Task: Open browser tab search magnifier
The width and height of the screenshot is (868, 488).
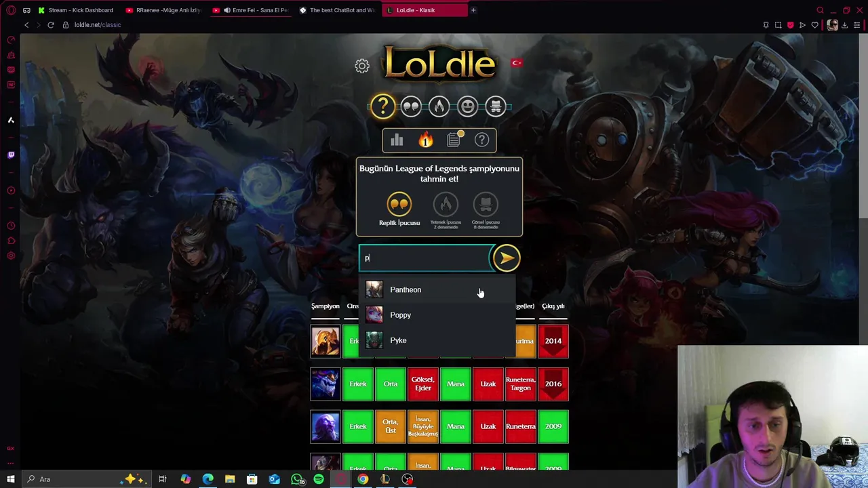Action: point(820,10)
